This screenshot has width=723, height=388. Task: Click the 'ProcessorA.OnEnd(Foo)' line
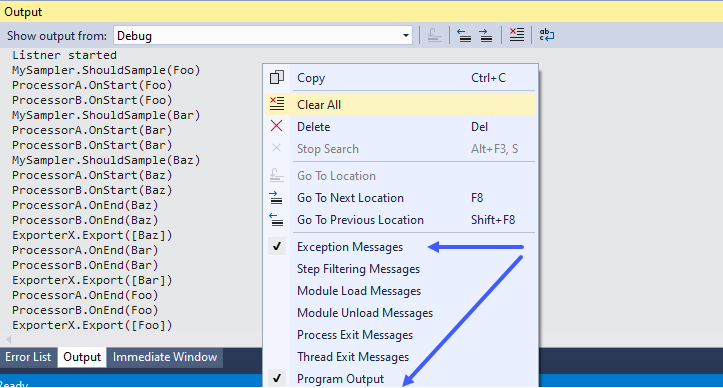pyautogui.click(x=85, y=295)
